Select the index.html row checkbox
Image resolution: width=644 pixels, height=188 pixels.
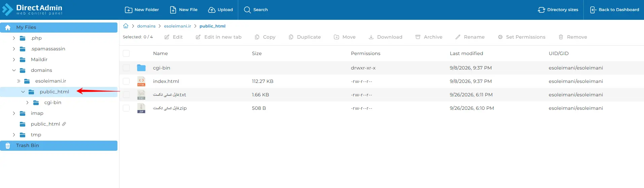pos(126,81)
